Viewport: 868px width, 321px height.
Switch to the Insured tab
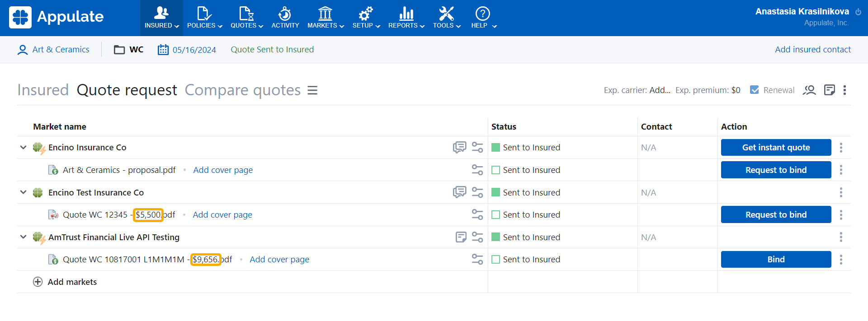tap(43, 90)
